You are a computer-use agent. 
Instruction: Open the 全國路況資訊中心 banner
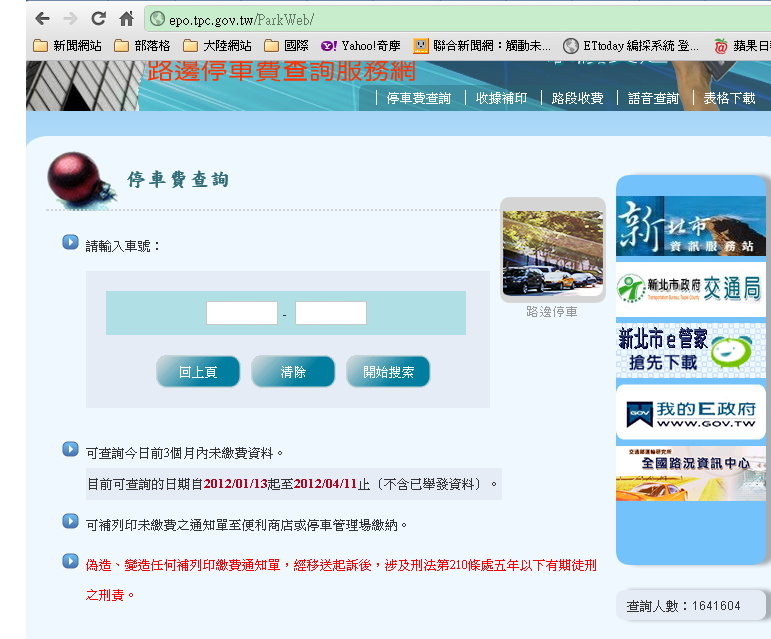(x=691, y=474)
